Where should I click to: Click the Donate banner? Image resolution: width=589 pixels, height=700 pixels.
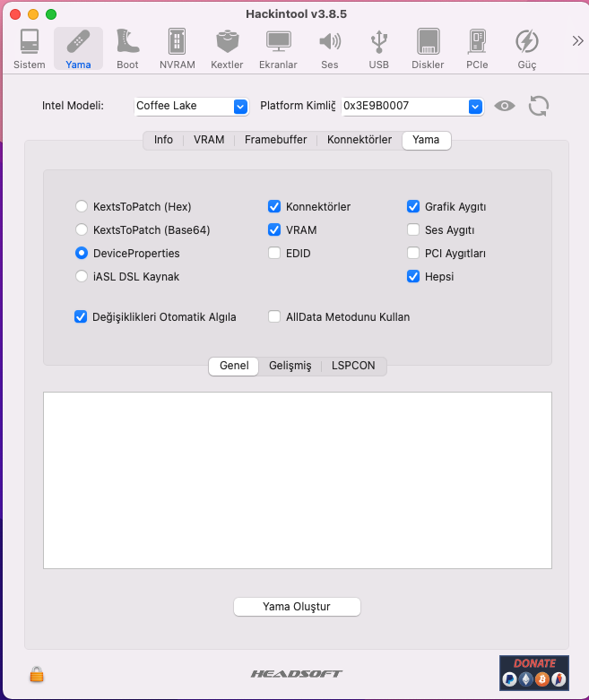click(x=533, y=672)
